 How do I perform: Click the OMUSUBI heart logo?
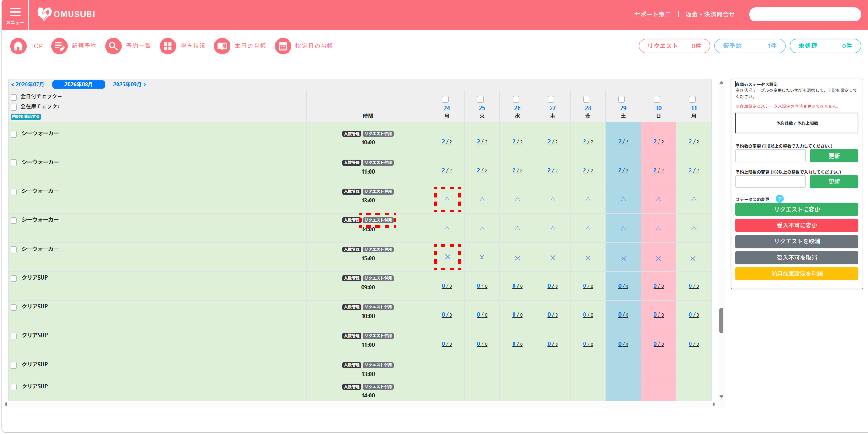click(x=44, y=14)
